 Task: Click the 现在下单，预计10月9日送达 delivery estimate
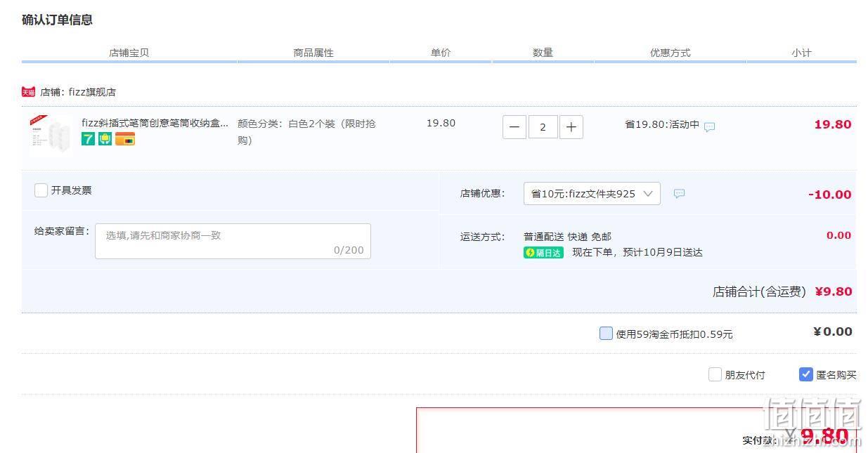coord(637,252)
